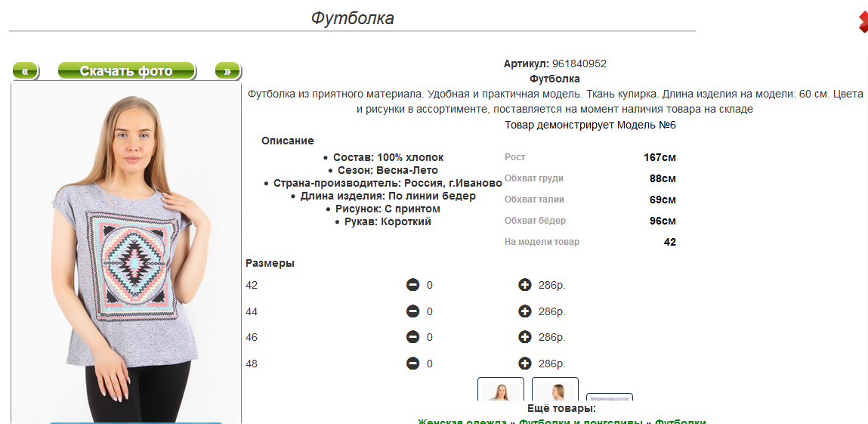Click the Ещё товары: heading
Screen dimensions: 868x424
tap(562, 409)
